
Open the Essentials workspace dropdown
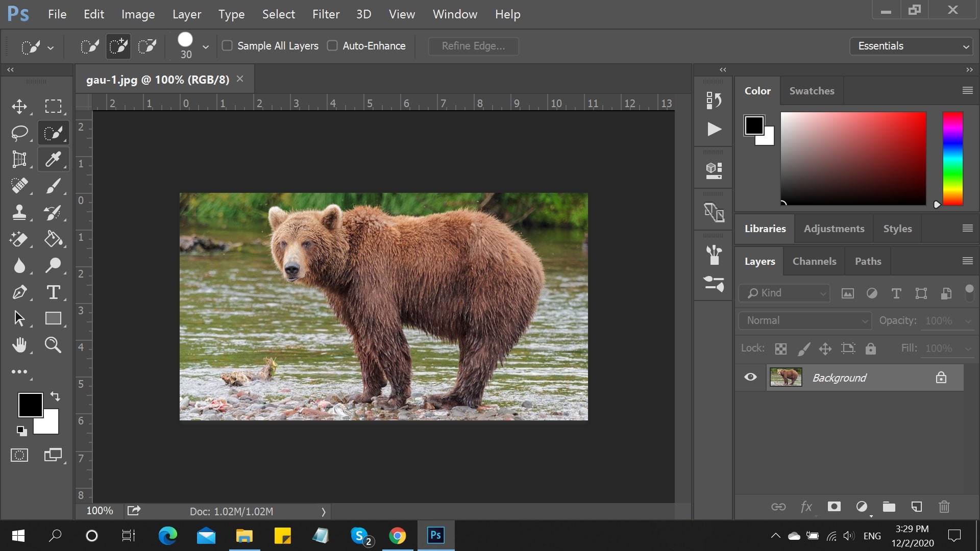911,46
